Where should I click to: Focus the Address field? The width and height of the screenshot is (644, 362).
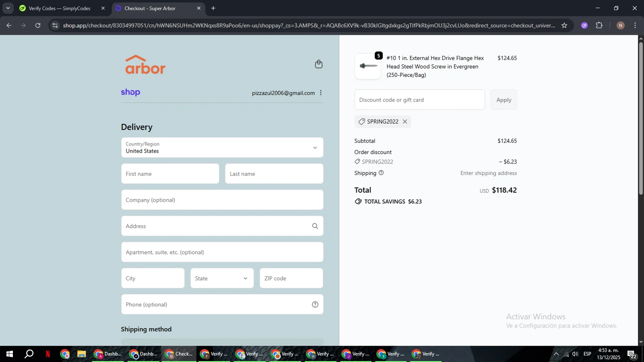pos(222,226)
